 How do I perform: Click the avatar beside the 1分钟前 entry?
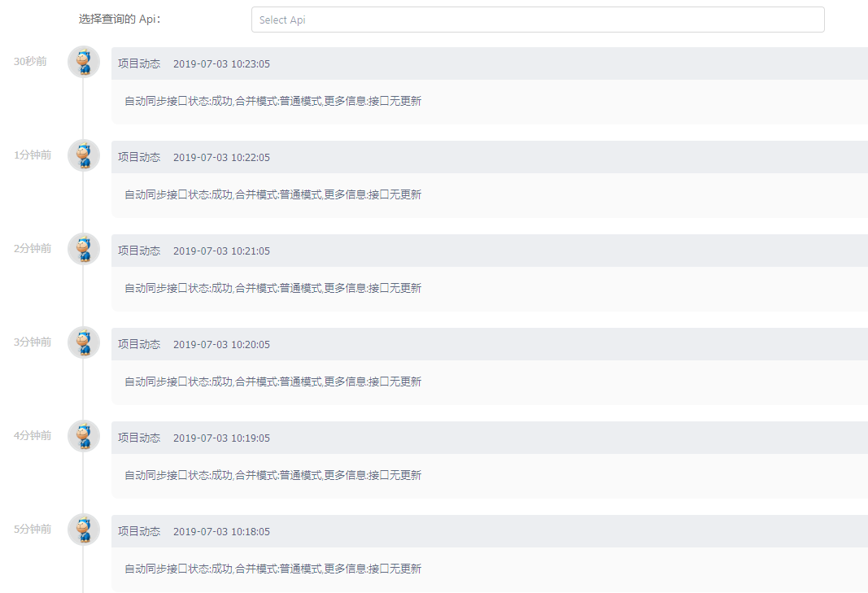(x=84, y=155)
